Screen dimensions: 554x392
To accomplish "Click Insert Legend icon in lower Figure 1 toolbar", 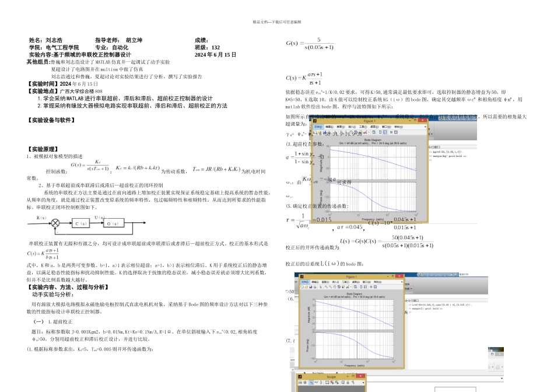I will (x=365, y=287).
